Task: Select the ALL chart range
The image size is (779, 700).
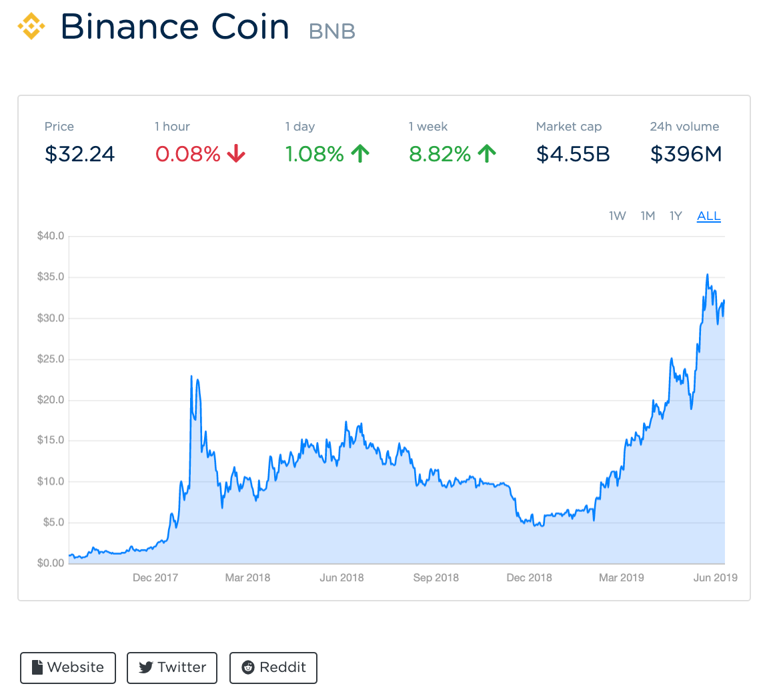Action: pos(708,216)
